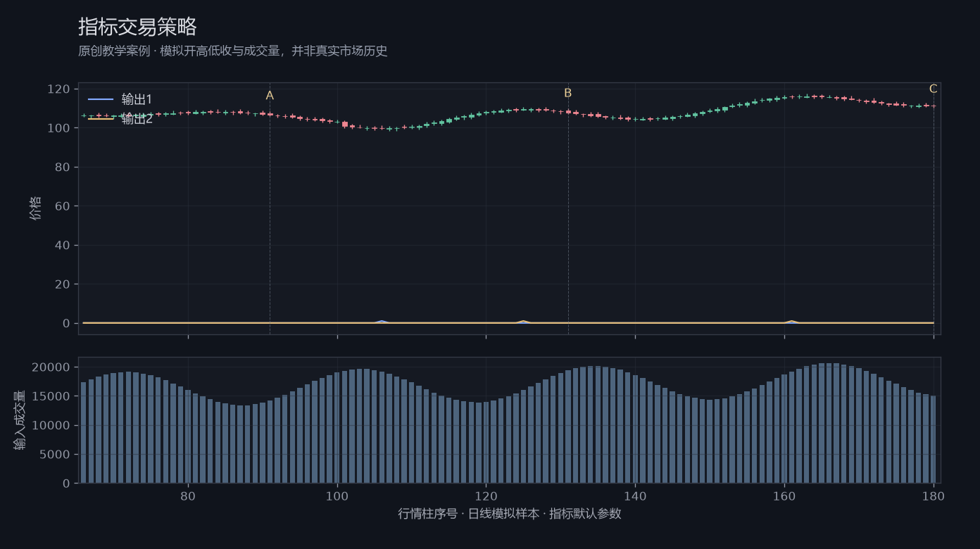Viewport: 980px width, 549px height.
Task: Click price axis tick 40
Action: (x=62, y=246)
